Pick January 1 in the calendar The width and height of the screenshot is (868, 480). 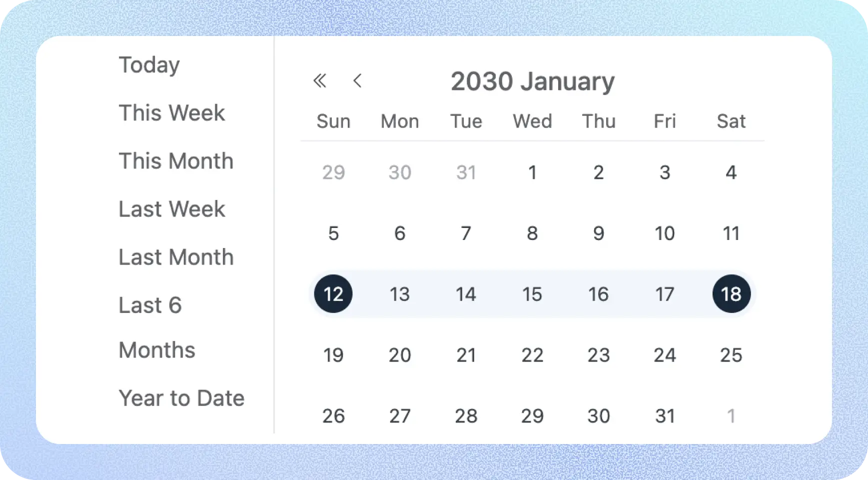tap(532, 172)
